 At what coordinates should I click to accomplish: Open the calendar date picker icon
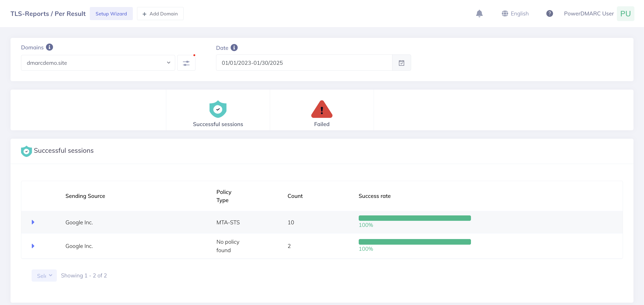pyautogui.click(x=401, y=63)
